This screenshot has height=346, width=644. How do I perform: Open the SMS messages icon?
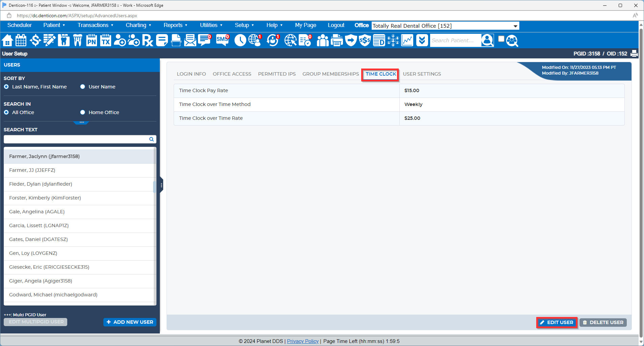pyautogui.click(x=223, y=41)
